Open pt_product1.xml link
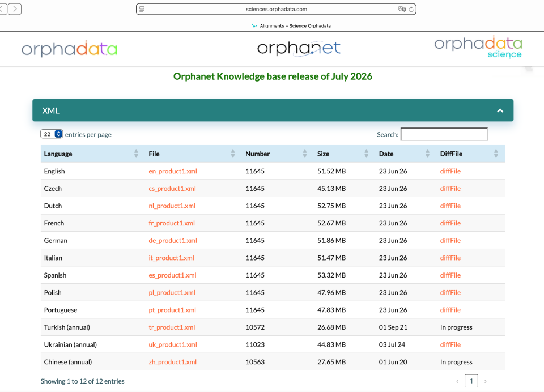 [172, 310]
